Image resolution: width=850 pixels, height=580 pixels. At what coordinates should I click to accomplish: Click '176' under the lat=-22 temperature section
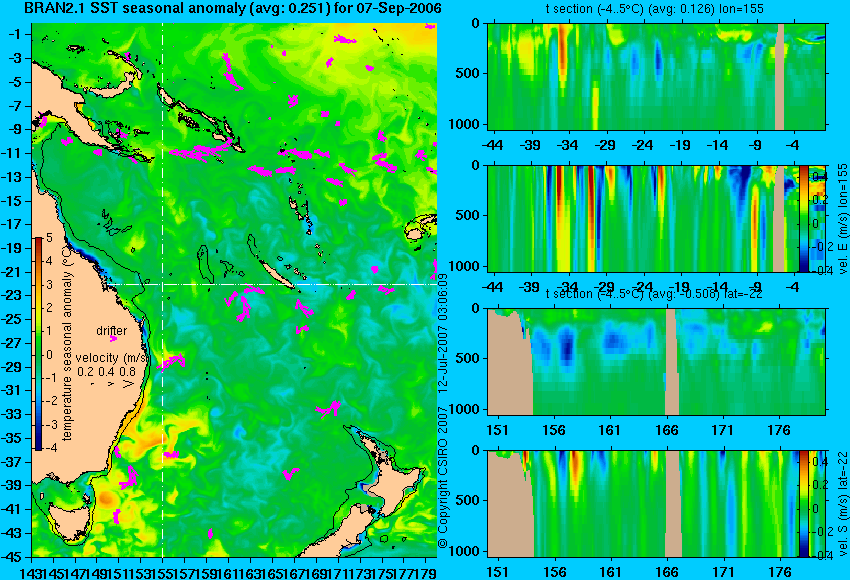(779, 430)
